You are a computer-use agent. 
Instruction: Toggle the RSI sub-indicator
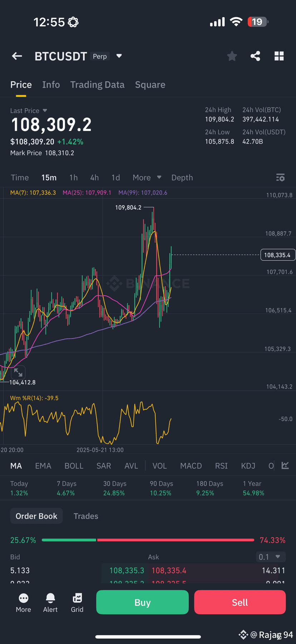pyautogui.click(x=221, y=466)
